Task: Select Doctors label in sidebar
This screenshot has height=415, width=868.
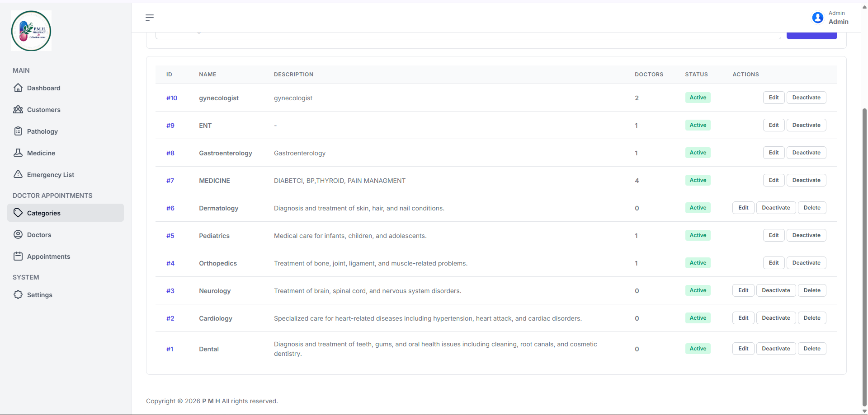Action: pos(39,235)
